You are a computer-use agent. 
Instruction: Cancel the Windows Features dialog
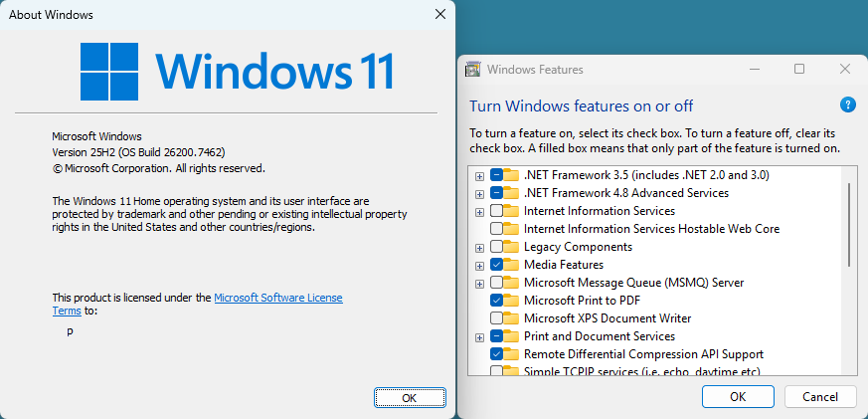[x=820, y=396]
